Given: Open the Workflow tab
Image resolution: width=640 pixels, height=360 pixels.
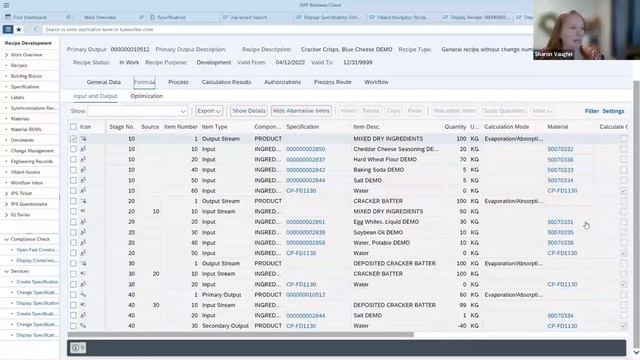Looking at the screenshot, I should (x=376, y=82).
